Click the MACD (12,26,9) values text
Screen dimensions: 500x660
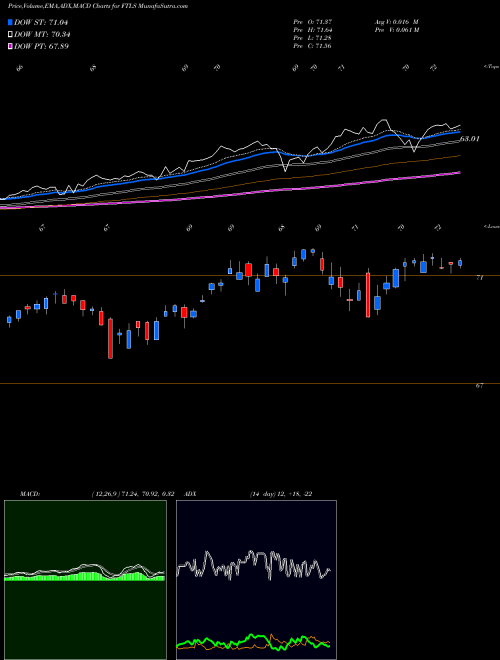(133, 494)
